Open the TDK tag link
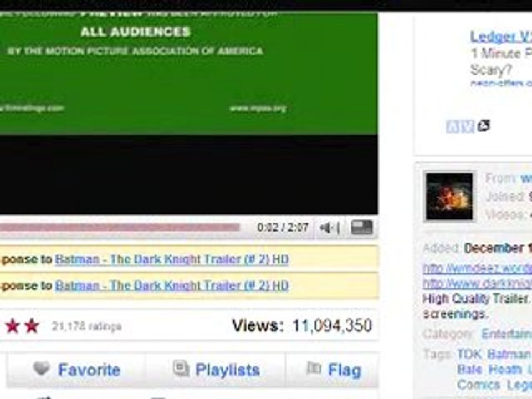This screenshot has width=532, height=399. coord(469,354)
